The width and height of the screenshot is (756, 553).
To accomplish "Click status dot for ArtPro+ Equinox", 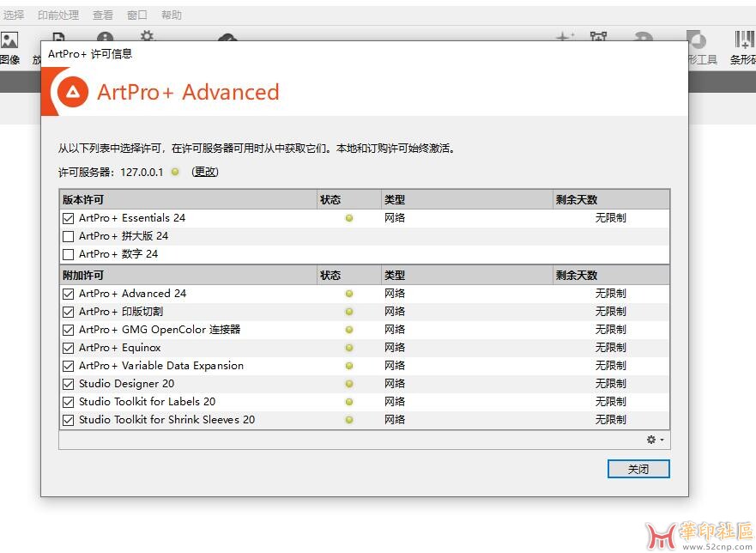I will pyautogui.click(x=349, y=348).
